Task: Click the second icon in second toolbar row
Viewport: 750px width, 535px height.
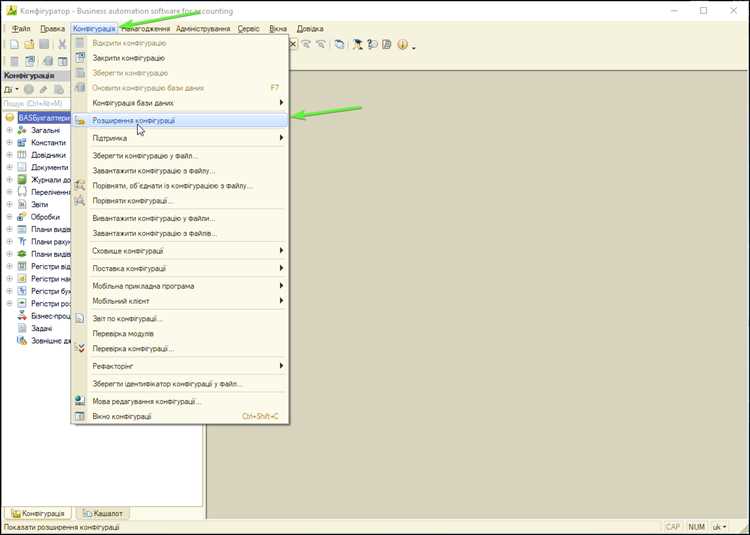Action: click(30, 61)
